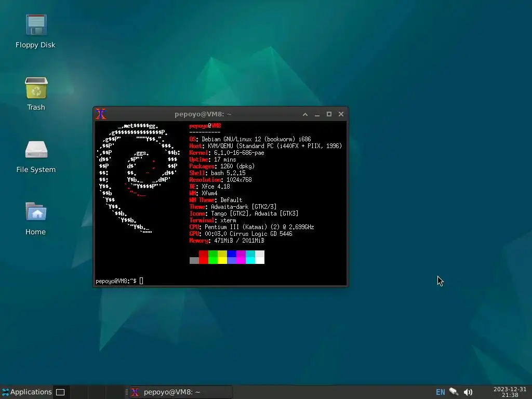Image resolution: width=532 pixels, height=399 pixels.
Task: Click the taskbar handle beside xterm button
Action: pos(127,392)
